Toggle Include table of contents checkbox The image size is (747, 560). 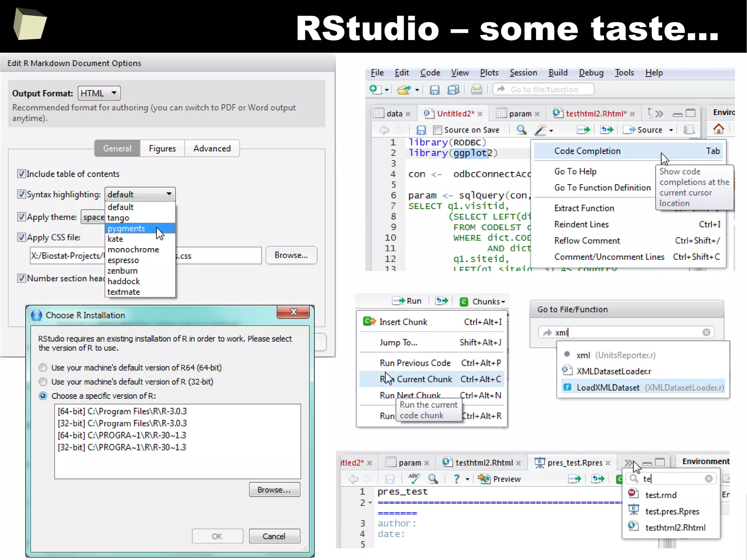coord(22,174)
